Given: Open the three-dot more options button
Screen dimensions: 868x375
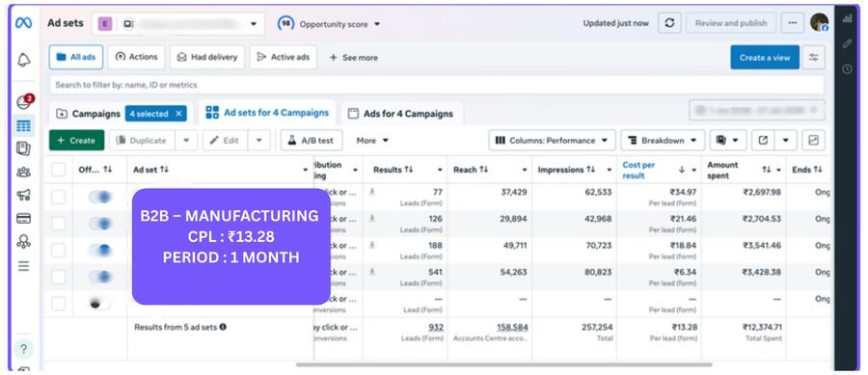Looking at the screenshot, I should click(x=793, y=23).
